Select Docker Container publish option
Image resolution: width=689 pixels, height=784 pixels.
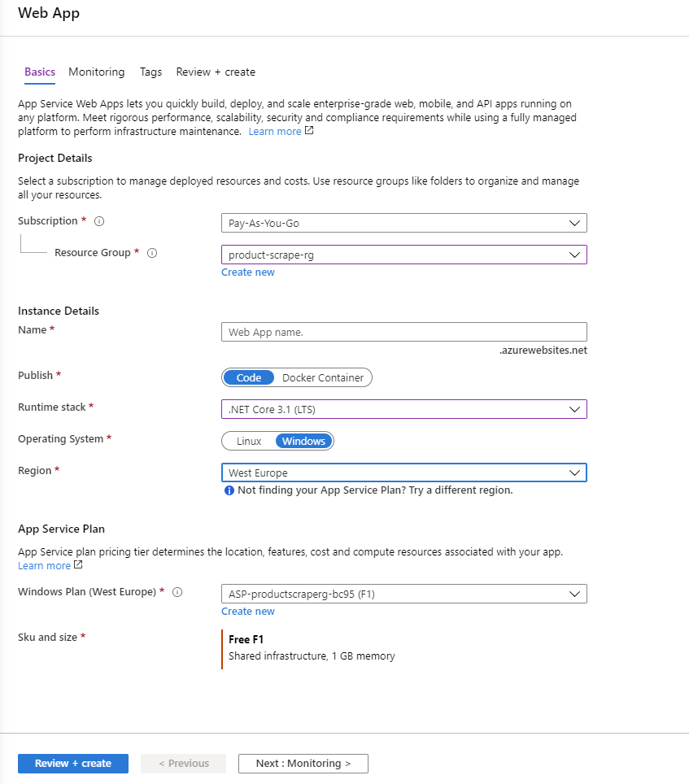click(322, 377)
